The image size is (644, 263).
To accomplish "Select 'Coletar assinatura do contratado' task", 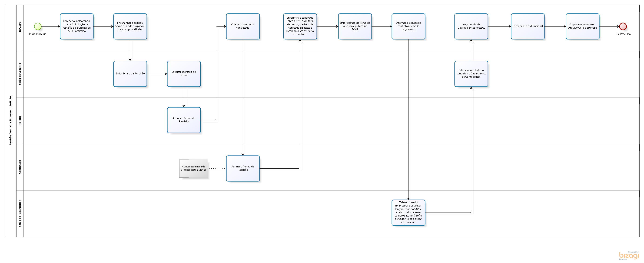I will [243, 26].
